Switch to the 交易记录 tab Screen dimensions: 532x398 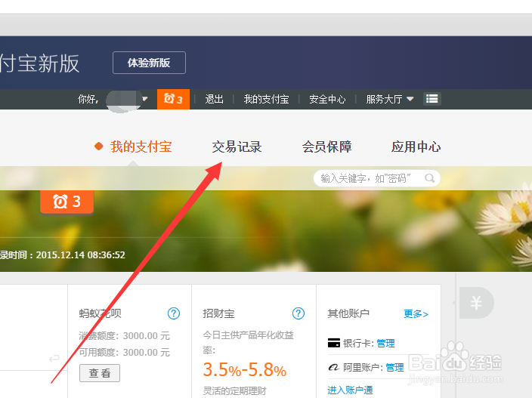pyautogui.click(x=237, y=147)
